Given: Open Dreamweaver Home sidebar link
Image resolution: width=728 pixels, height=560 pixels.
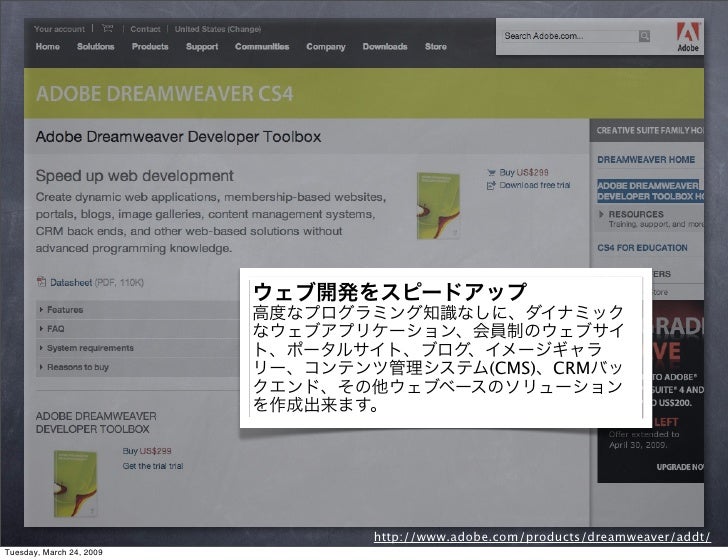Looking at the screenshot, I should point(646,159).
